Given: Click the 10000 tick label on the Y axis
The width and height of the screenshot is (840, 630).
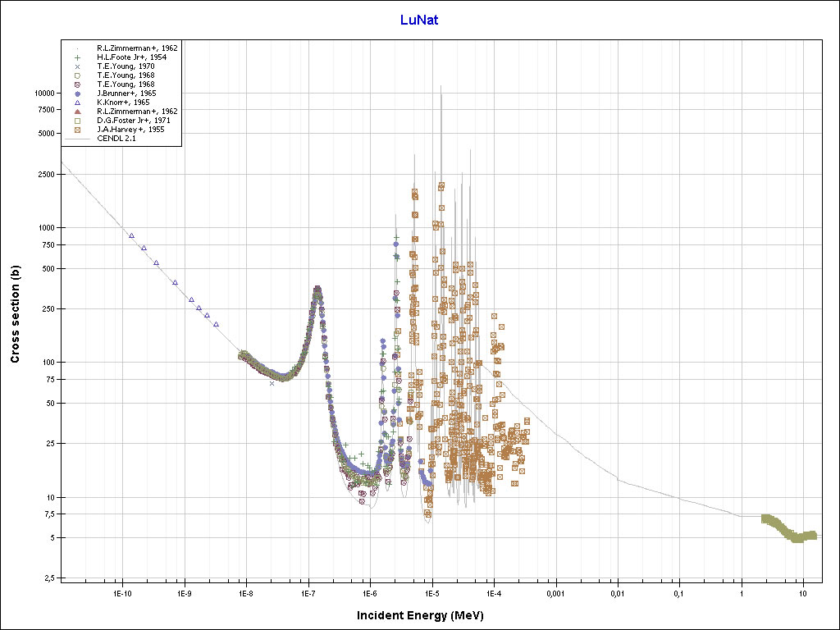Looking at the screenshot, I should click(x=41, y=94).
